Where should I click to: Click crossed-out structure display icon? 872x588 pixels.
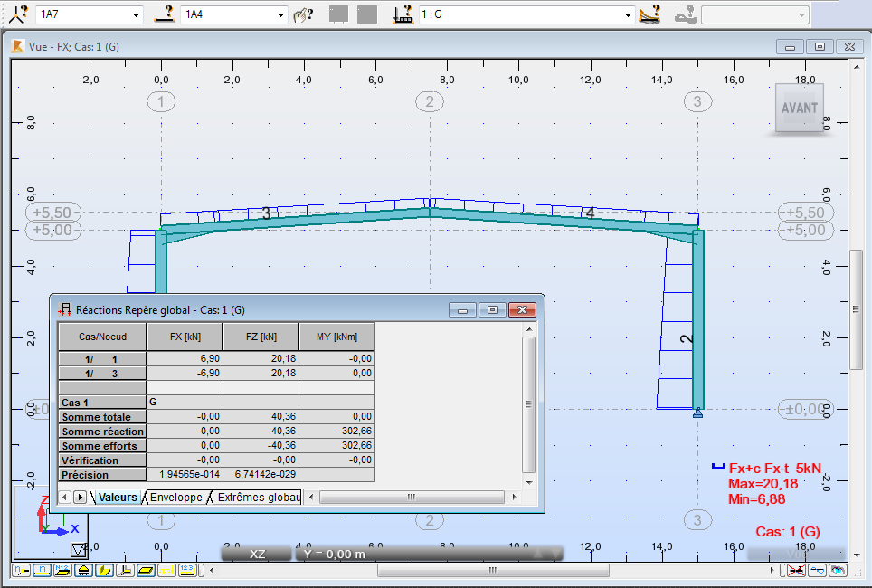pos(796,570)
